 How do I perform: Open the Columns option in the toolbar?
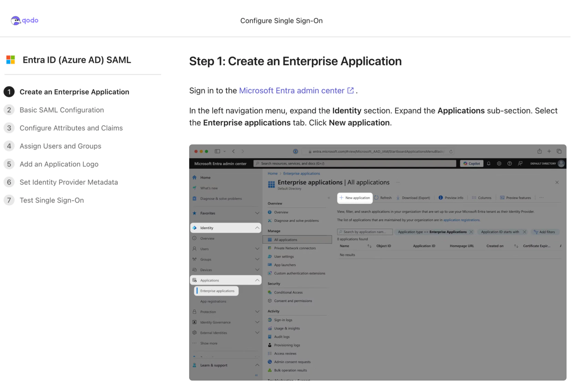point(482,198)
